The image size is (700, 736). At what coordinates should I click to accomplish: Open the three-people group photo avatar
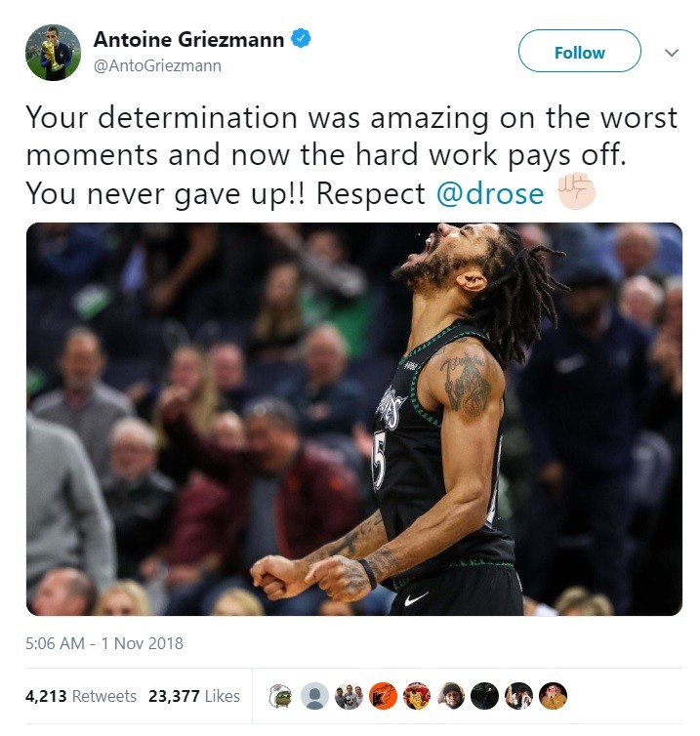coord(349,696)
